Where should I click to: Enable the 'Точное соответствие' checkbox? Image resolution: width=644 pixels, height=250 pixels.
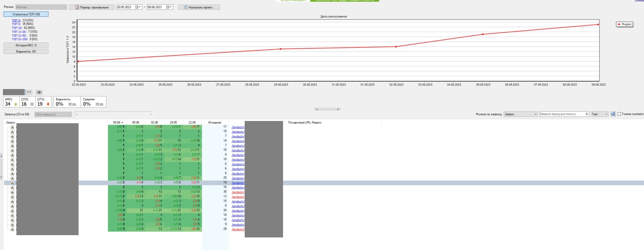coord(619,114)
